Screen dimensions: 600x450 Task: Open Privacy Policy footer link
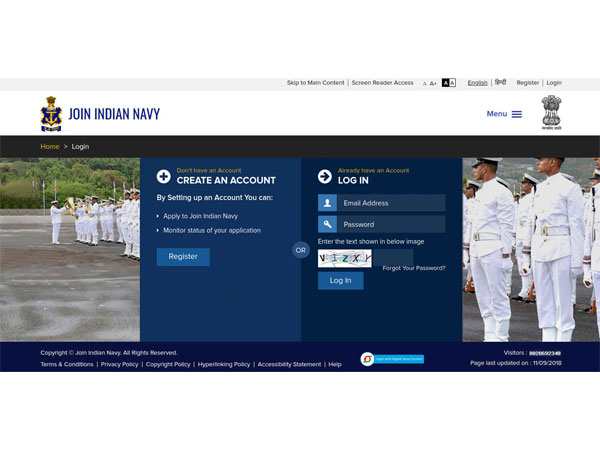pos(119,364)
